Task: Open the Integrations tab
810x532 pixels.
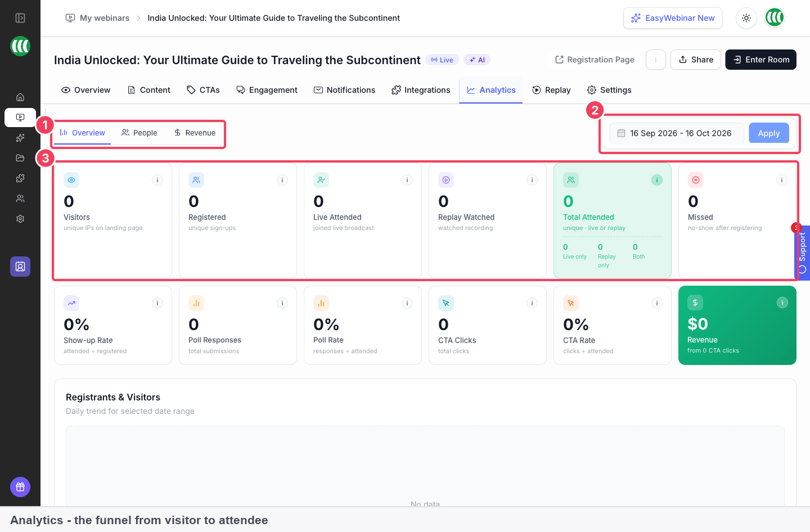Action: coord(421,90)
